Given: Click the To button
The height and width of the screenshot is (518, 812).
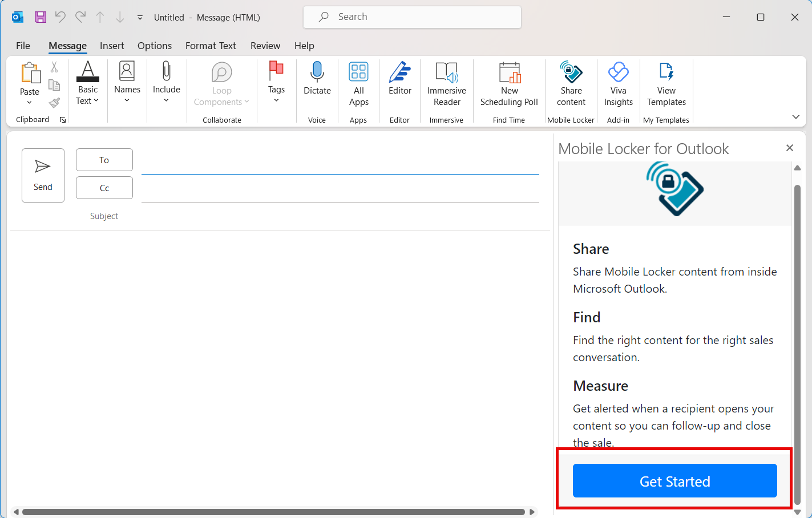Looking at the screenshot, I should [x=104, y=160].
